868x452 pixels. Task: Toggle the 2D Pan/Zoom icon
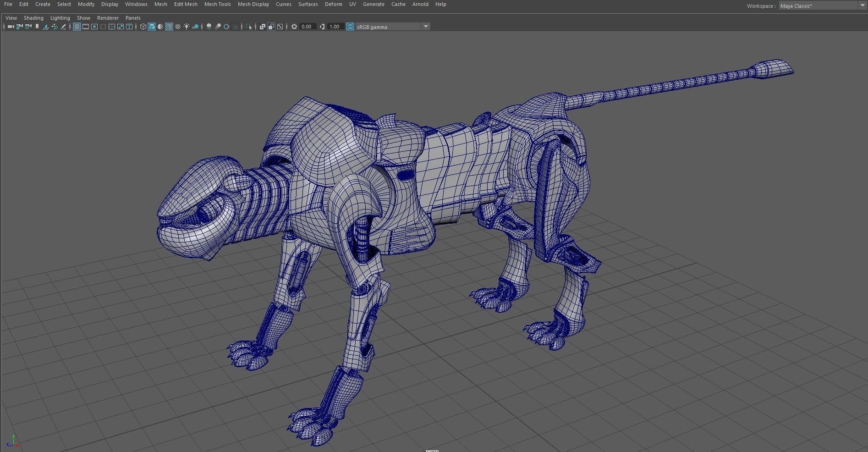coord(55,27)
